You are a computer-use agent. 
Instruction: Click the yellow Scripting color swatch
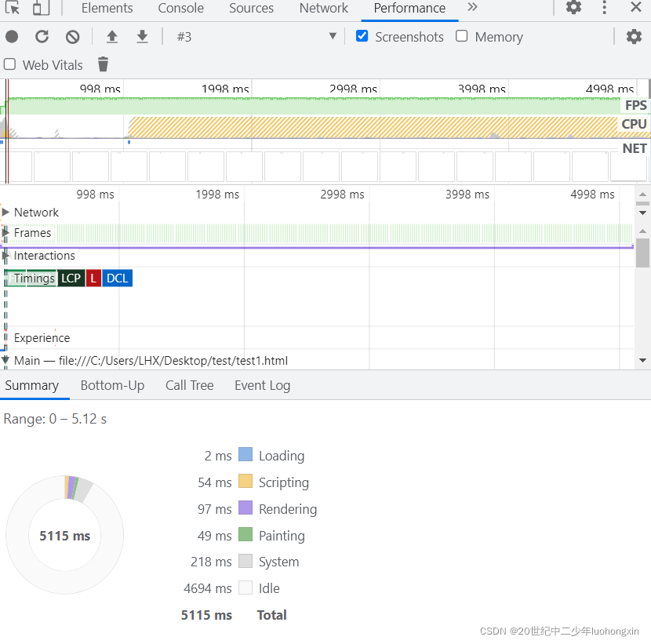coord(245,481)
